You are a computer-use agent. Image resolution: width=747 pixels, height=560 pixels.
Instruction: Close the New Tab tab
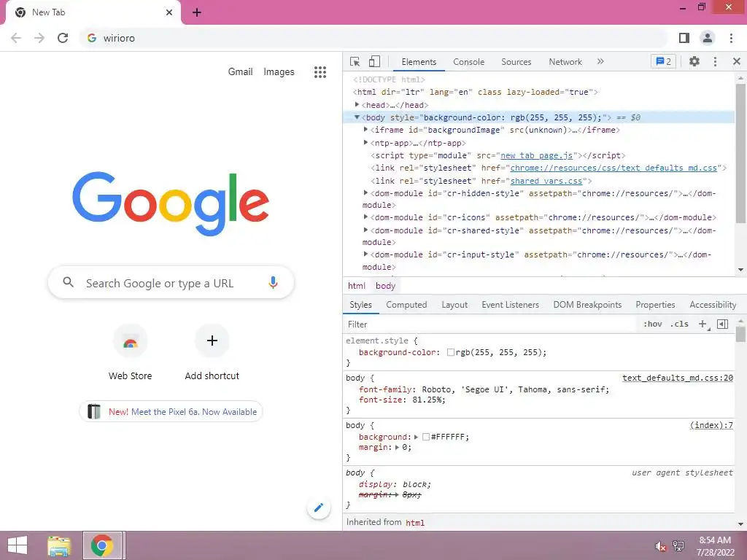point(169,12)
